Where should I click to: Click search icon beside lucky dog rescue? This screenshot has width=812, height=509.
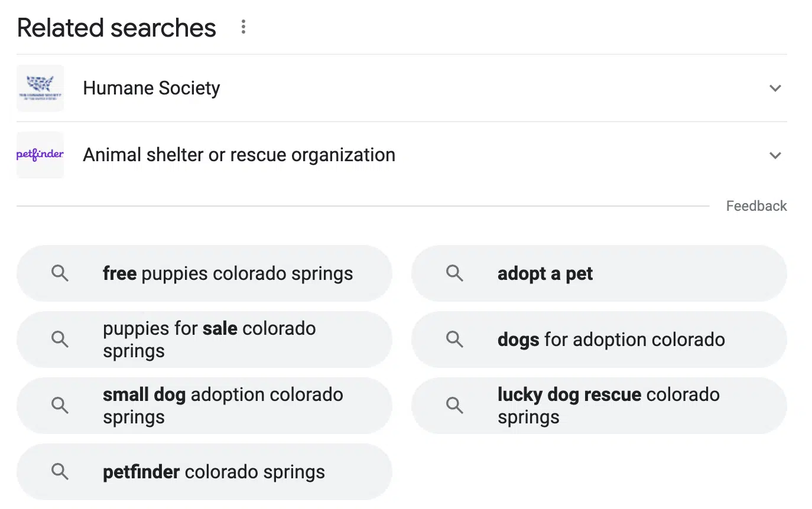point(454,405)
